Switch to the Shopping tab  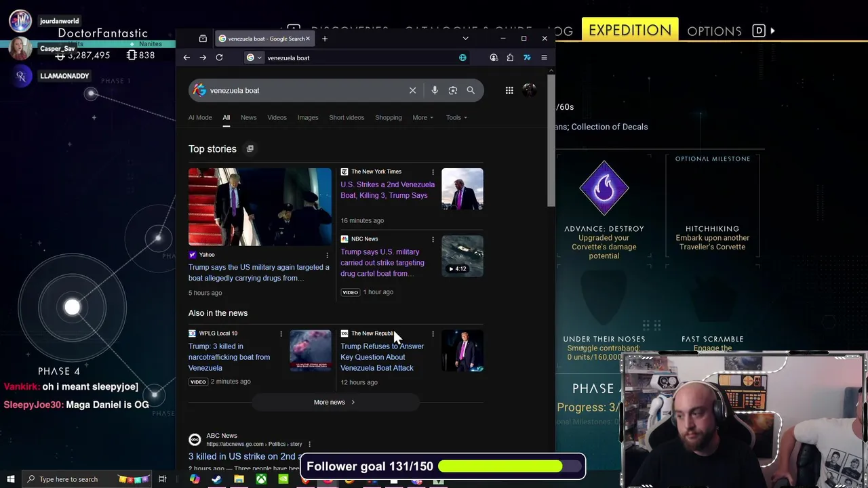tap(389, 117)
